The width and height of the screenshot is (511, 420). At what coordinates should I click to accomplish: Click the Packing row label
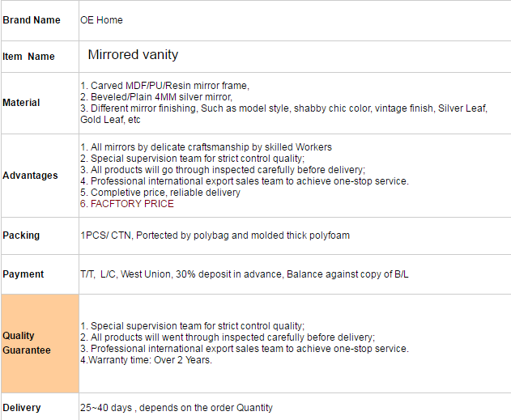tap(21, 235)
